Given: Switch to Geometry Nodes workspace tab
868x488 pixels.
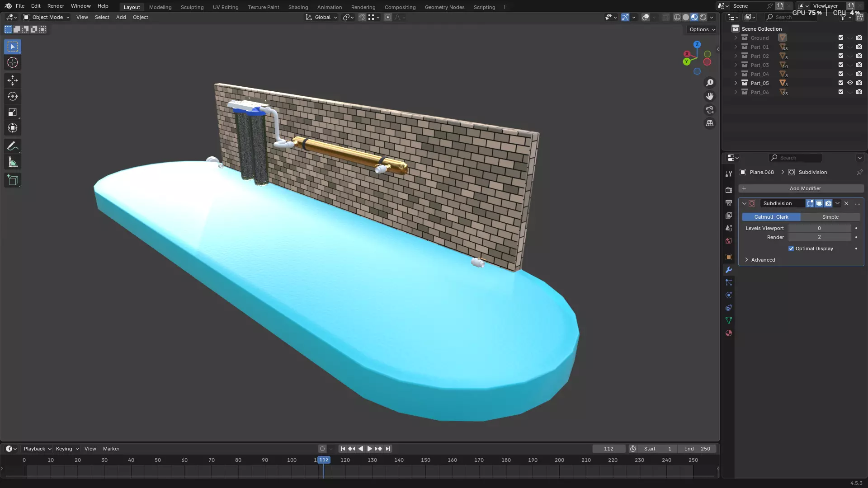Looking at the screenshot, I should coord(444,7).
